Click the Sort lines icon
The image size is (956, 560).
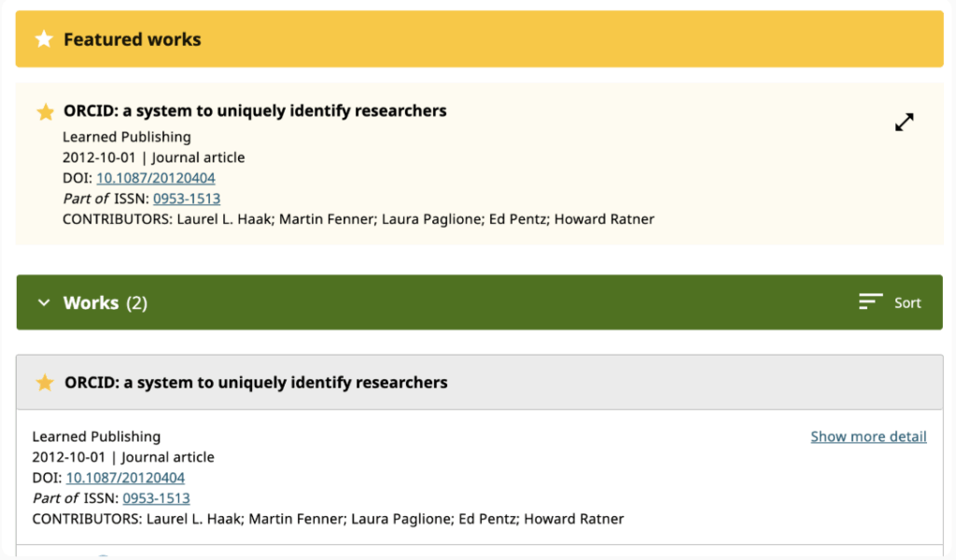pyautogui.click(x=870, y=301)
